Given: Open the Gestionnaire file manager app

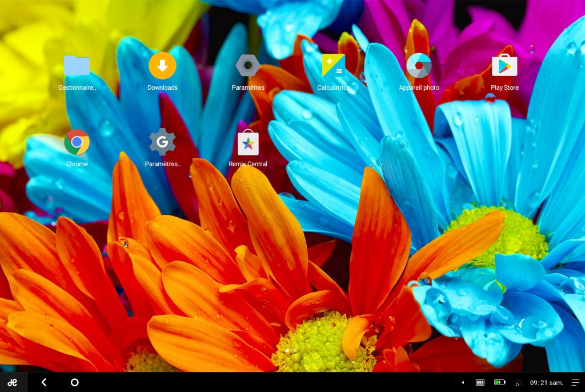Looking at the screenshot, I should 77,66.
